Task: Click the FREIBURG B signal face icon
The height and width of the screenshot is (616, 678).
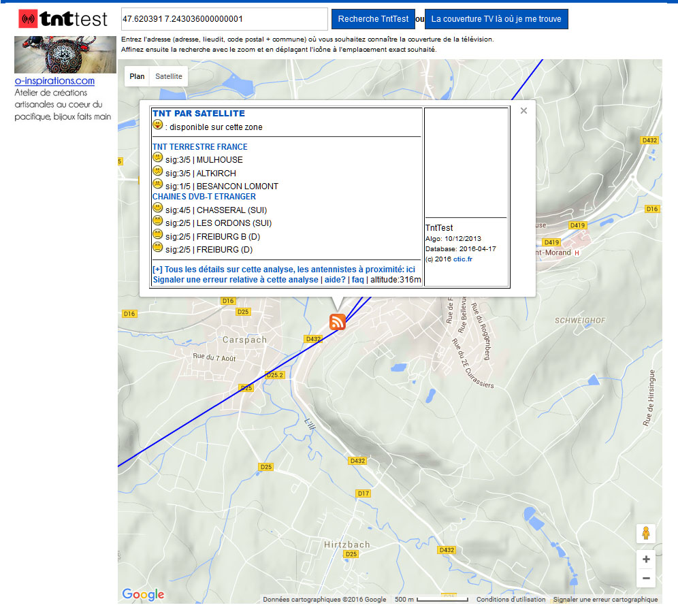Action: pos(157,234)
